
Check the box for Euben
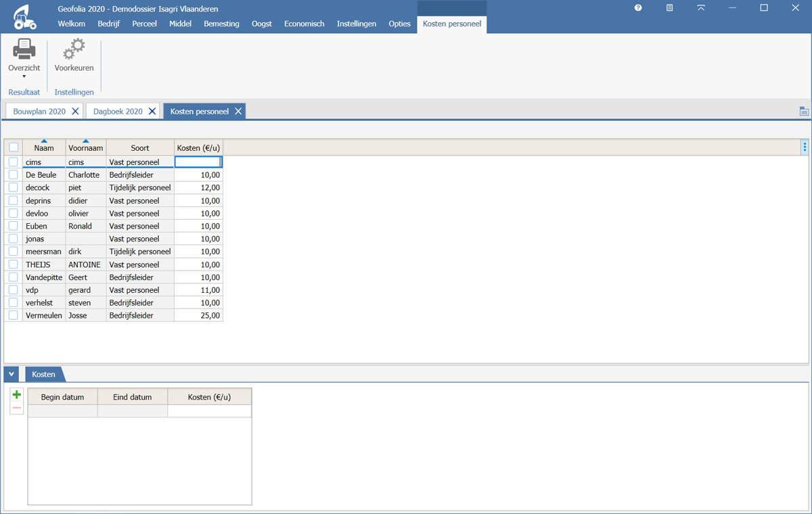click(14, 226)
